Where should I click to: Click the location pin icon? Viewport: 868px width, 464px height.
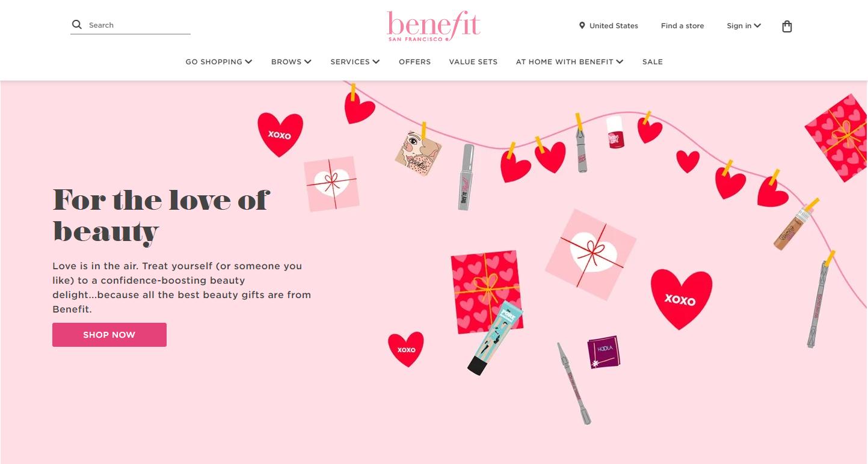pos(582,25)
